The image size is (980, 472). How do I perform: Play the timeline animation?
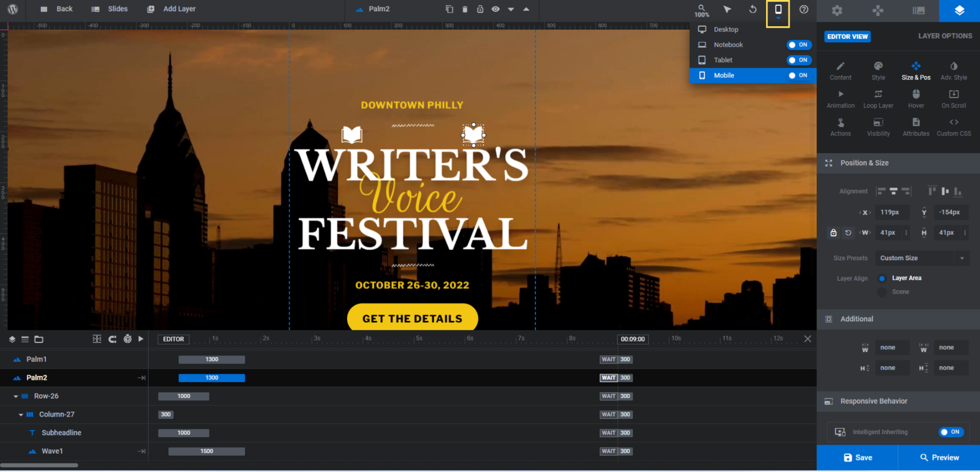click(x=141, y=339)
